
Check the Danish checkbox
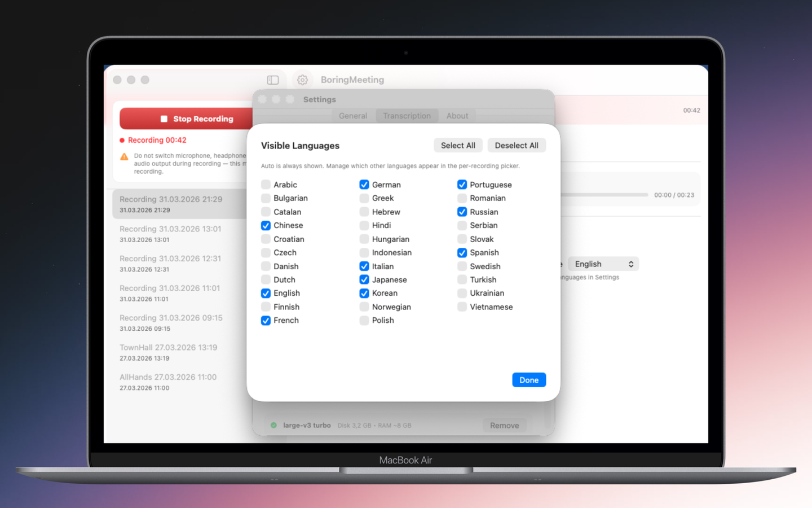click(266, 266)
